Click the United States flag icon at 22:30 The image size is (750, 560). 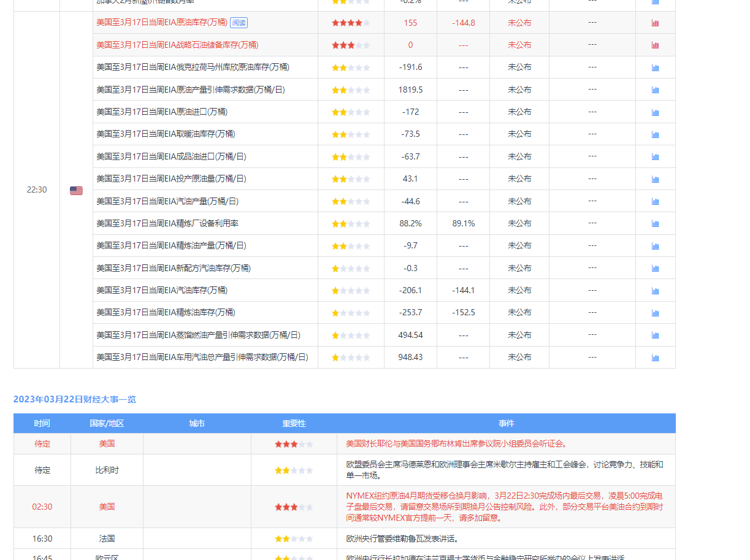coord(76,190)
